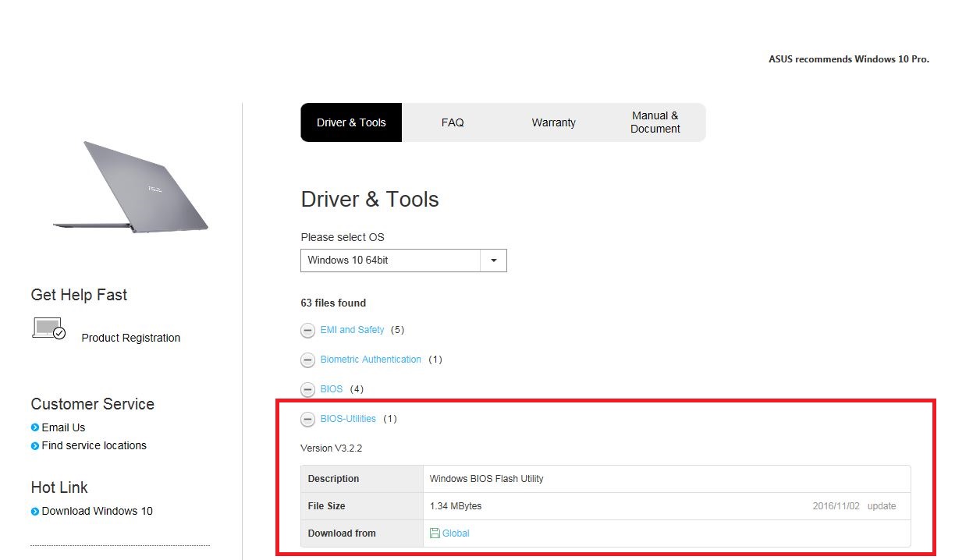
Task: Click the Download Windows 10 link
Action: pos(97,512)
